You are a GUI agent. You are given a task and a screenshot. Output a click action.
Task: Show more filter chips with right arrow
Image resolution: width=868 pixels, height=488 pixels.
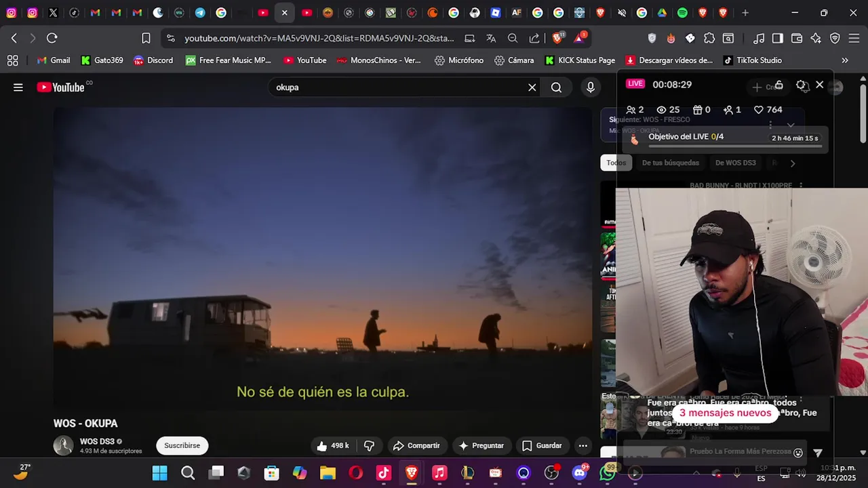792,163
